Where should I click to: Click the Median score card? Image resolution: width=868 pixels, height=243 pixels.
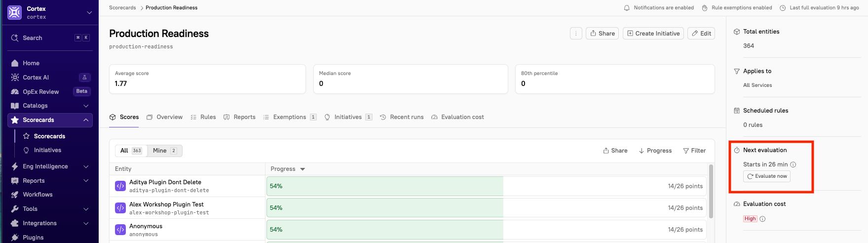[411, 79]
